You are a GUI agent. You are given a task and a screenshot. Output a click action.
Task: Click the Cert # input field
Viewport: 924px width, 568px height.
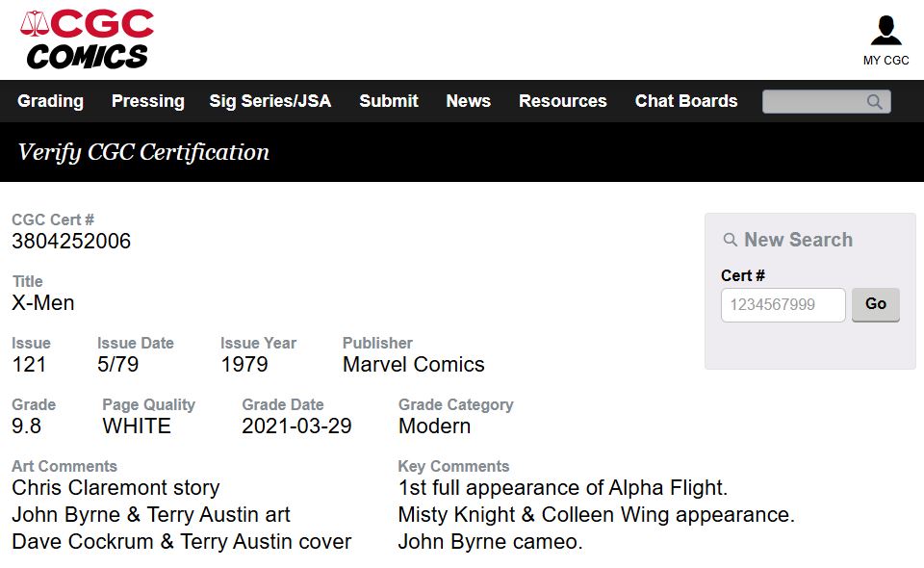pos(783,305)
